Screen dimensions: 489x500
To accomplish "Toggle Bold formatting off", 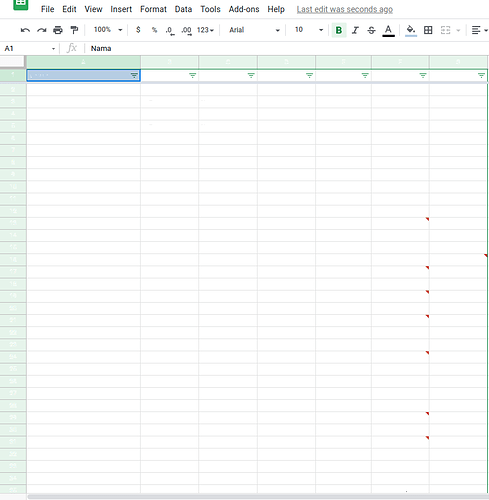I will coord(339,30).
